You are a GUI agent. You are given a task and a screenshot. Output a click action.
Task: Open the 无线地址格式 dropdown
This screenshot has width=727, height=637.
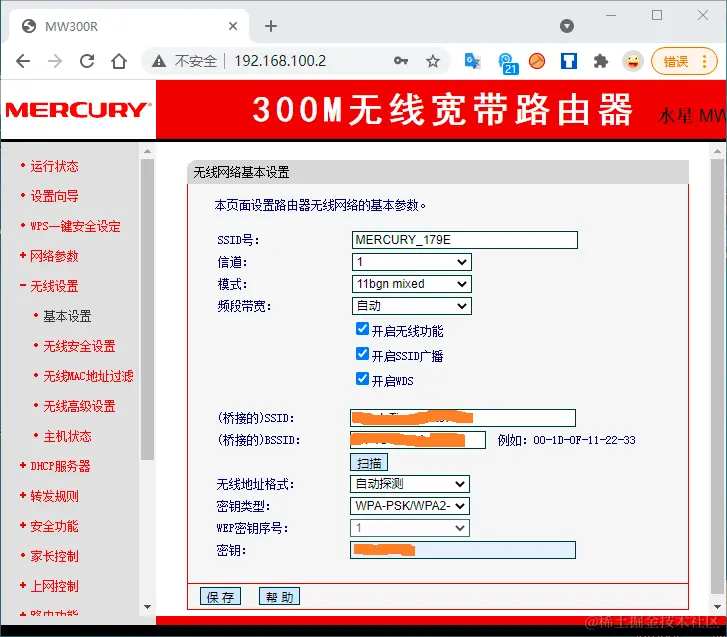(x=409, y=484)
